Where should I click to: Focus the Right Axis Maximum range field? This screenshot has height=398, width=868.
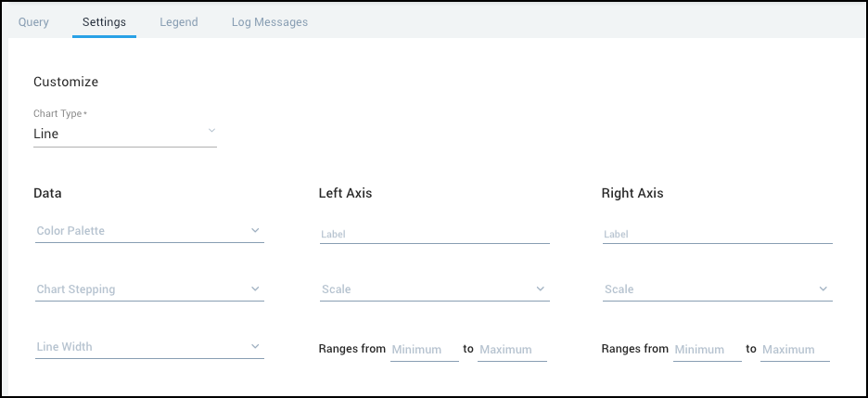795,350
